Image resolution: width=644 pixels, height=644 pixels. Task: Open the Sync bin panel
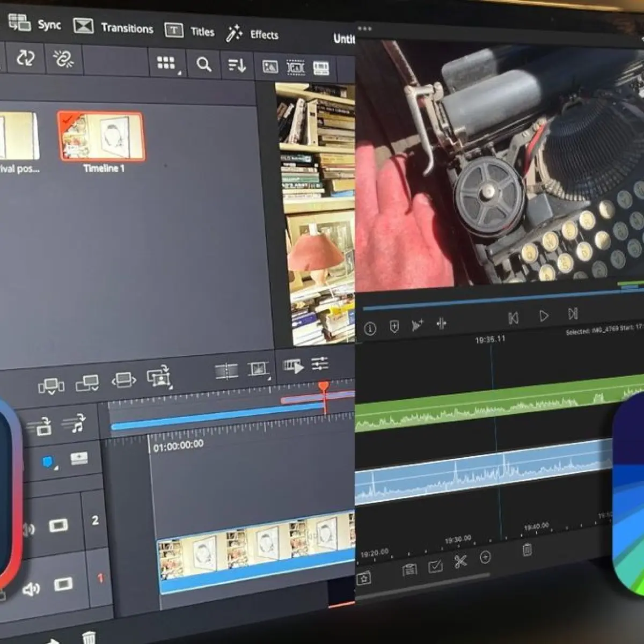(x=35, y=24)
